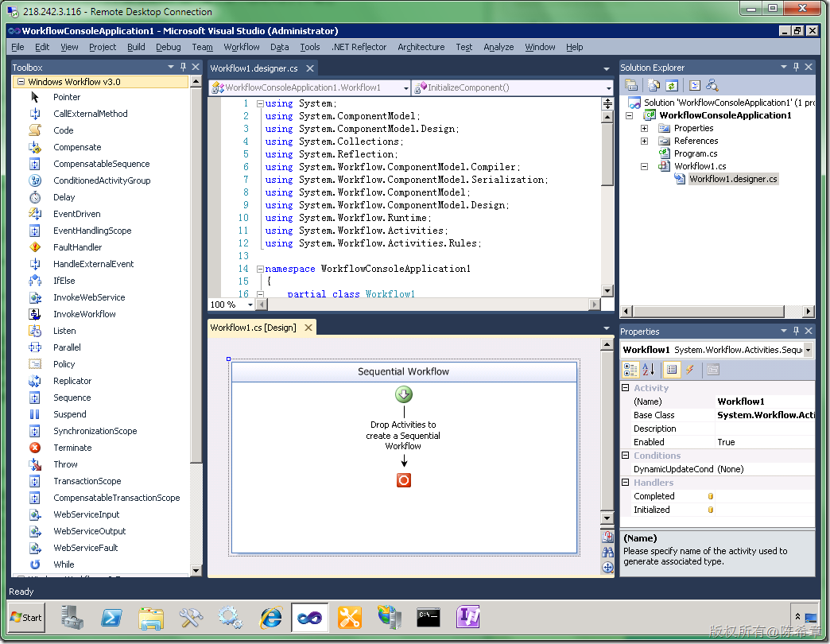Pick the Suspend activity icon
The width and height of the screenshot is (830, 644).
[35, 414]
